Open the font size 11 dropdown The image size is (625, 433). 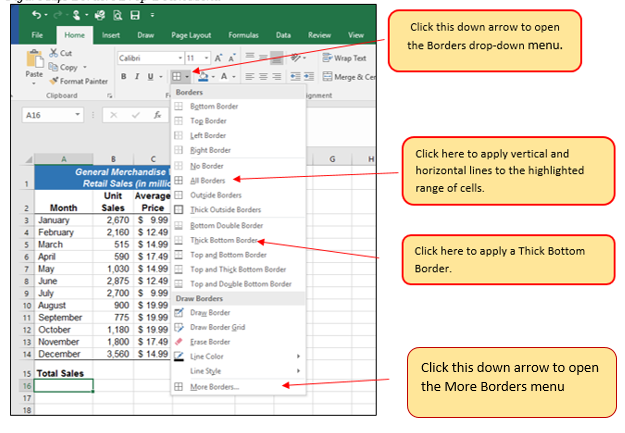(x=206, y=58)
